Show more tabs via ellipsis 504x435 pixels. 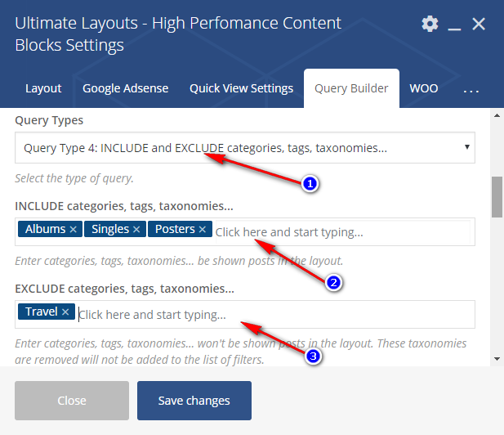(471, 89)
